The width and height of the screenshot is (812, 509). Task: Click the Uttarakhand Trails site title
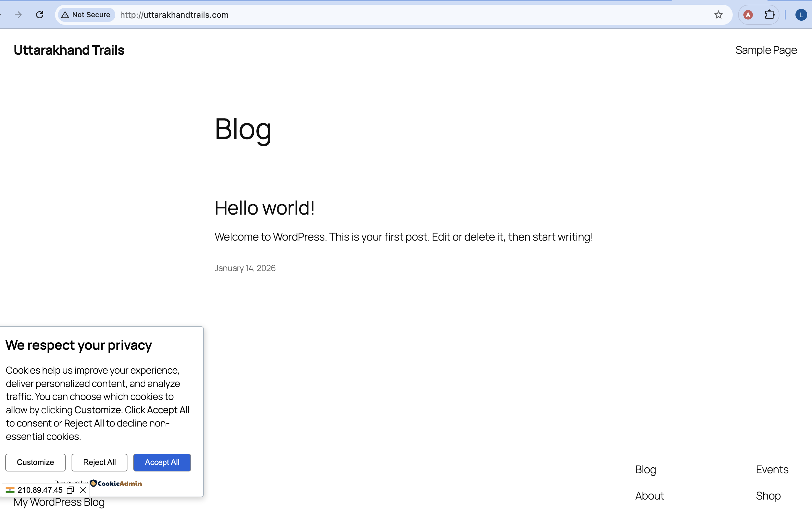coord(69,50)
